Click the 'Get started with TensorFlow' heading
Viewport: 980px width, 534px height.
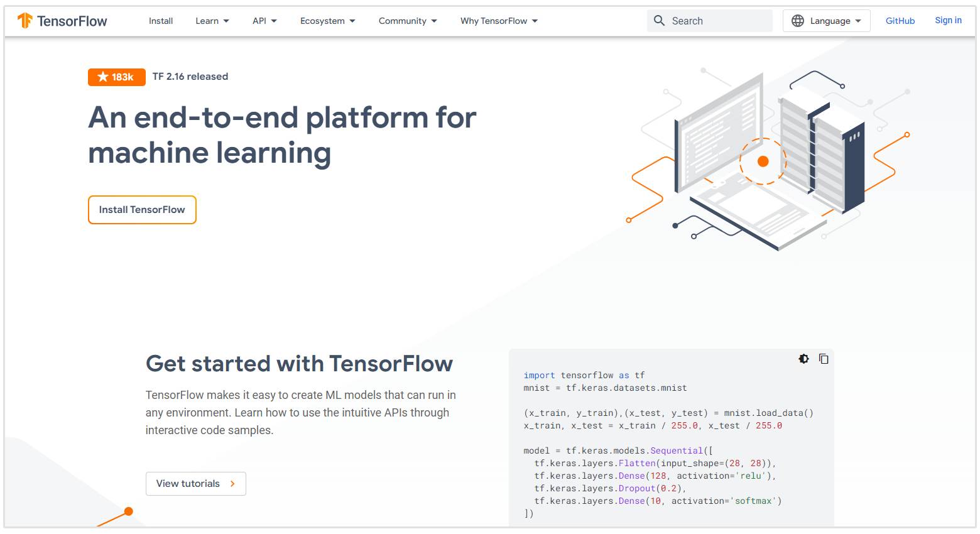click(x=299, y=364)
